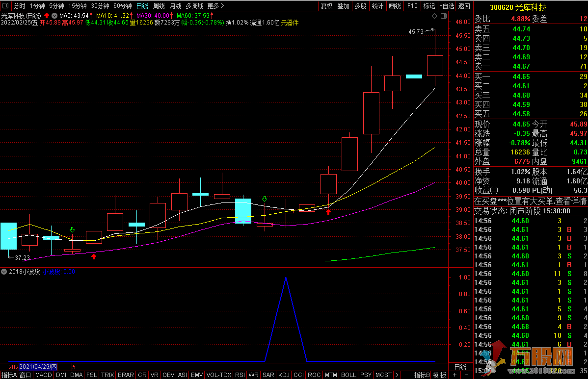588x379 pixels.
Task: Select the ASI indicator
Action: coord(183,375)
